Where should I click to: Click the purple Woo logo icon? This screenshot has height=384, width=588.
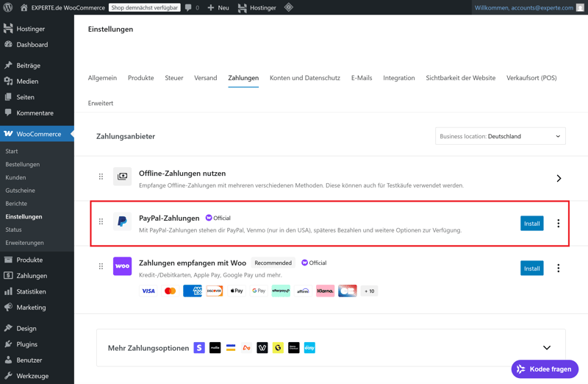(122, 266)
